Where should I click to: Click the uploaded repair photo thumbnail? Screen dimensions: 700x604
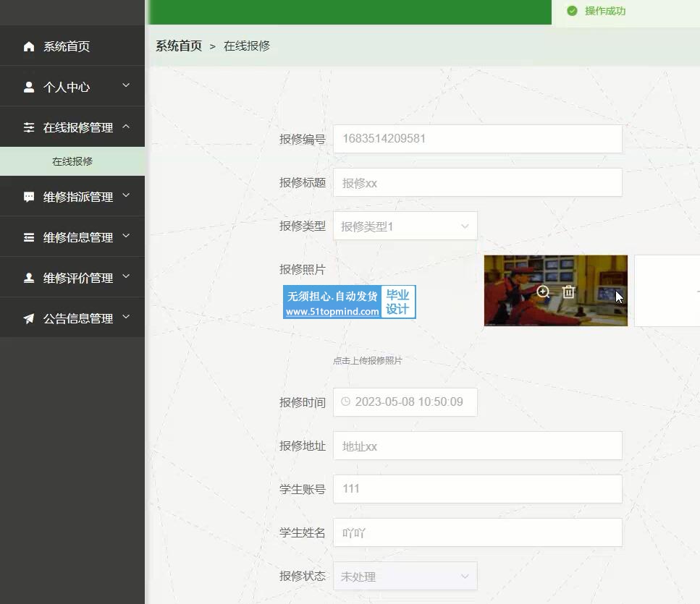tap(556, 290)
